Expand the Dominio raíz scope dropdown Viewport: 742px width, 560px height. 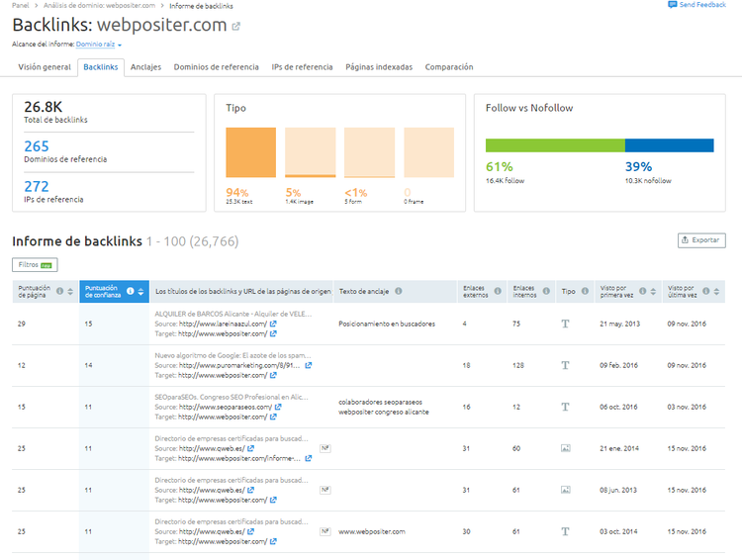[99, 44]
